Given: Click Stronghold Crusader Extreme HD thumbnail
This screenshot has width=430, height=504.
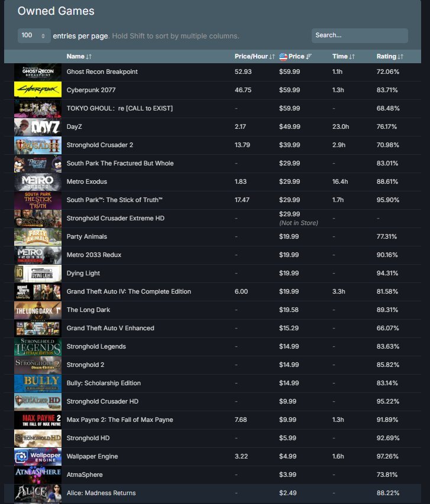Looking at the screenshot, I should (38, 218).
